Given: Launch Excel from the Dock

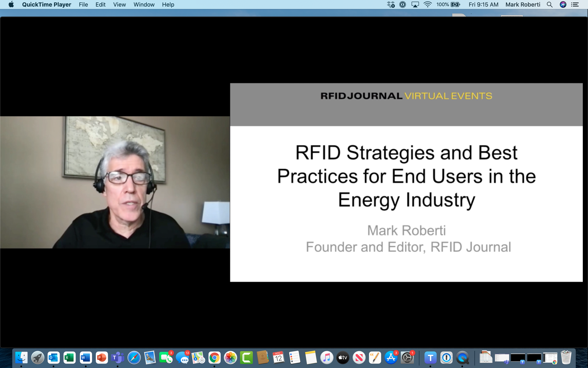Looking at the screenshot, I should point(69,358).
